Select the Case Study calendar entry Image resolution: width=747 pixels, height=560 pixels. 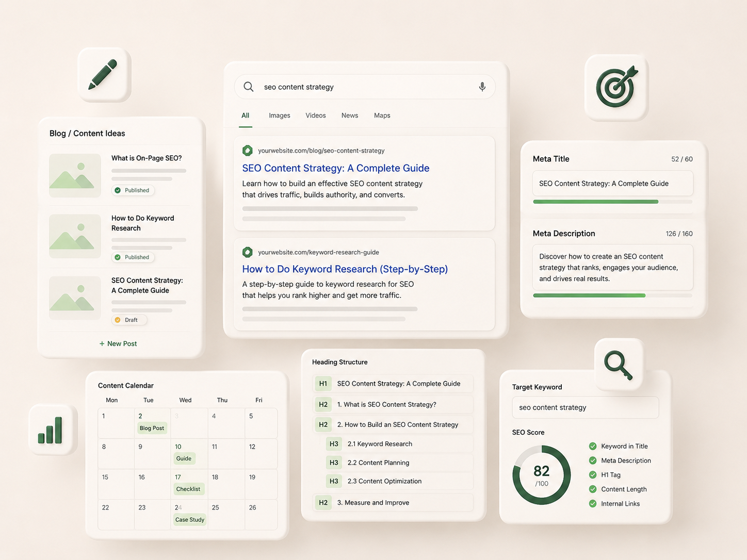pos(190,520)
